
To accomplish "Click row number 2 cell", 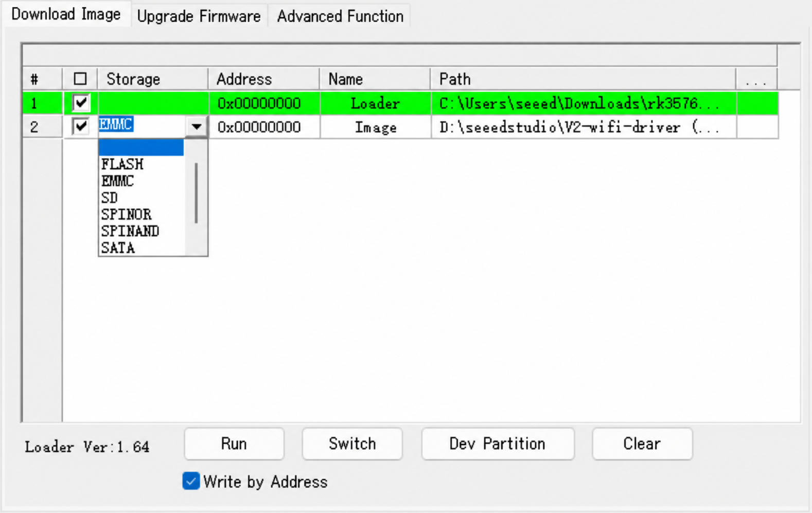I will tap(42, 127).
